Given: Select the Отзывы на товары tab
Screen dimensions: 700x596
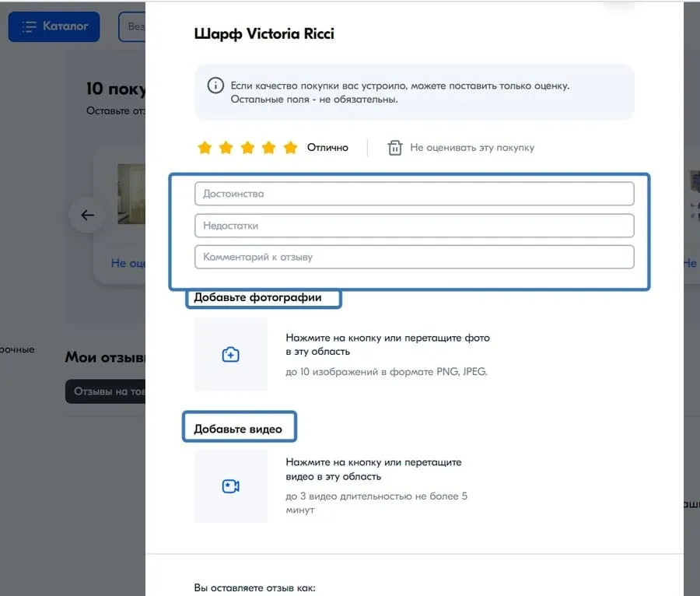Looking at the screenshot, I should tap(107, 391).
